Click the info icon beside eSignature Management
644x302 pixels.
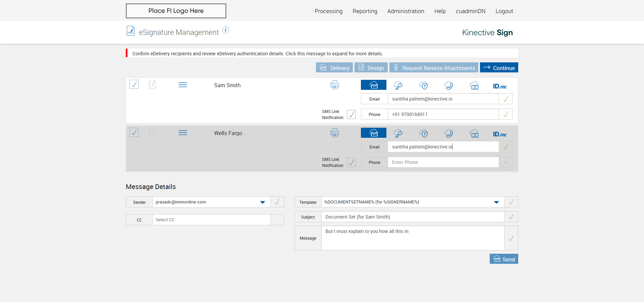pyautogui.click(x=226, y=30)
